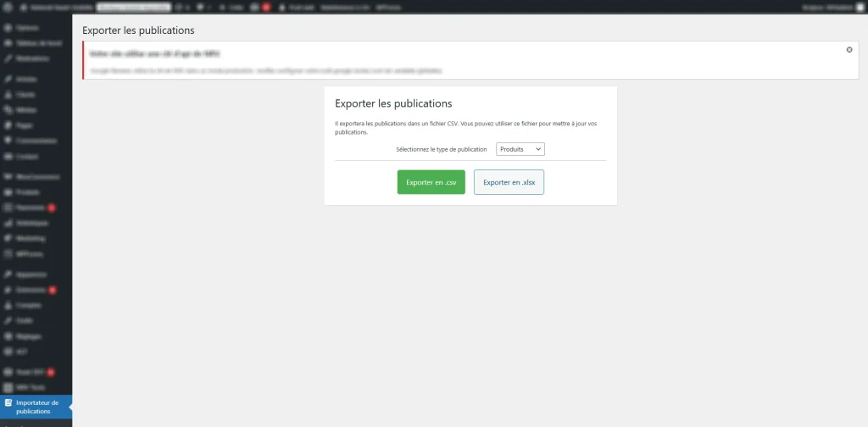This screenshot has height=427, width=868.
Task: Click the user avatar in the admin bar
Action: [x=860, y=7]
